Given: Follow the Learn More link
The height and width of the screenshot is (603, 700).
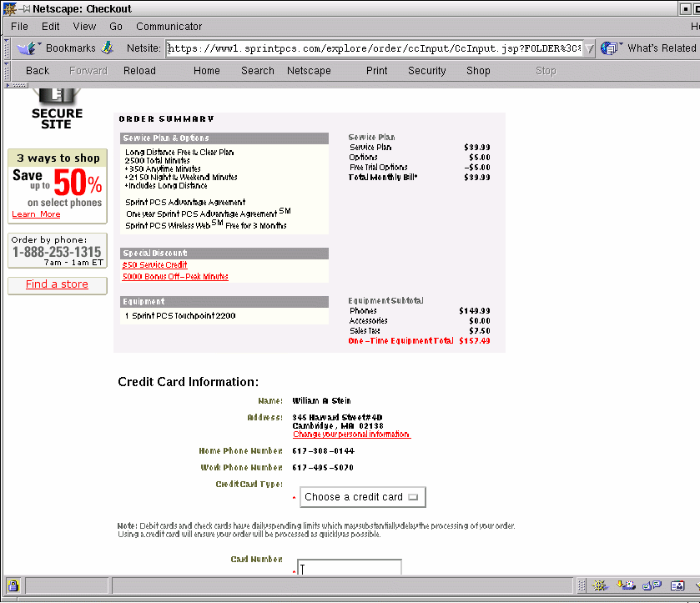Looking at the screenshot, I should 36,214.
